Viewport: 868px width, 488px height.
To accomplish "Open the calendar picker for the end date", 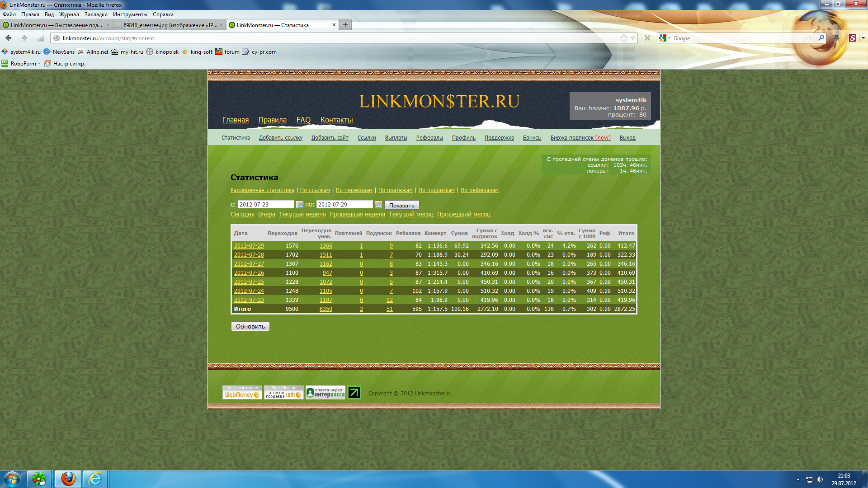I will coord(378,205).
